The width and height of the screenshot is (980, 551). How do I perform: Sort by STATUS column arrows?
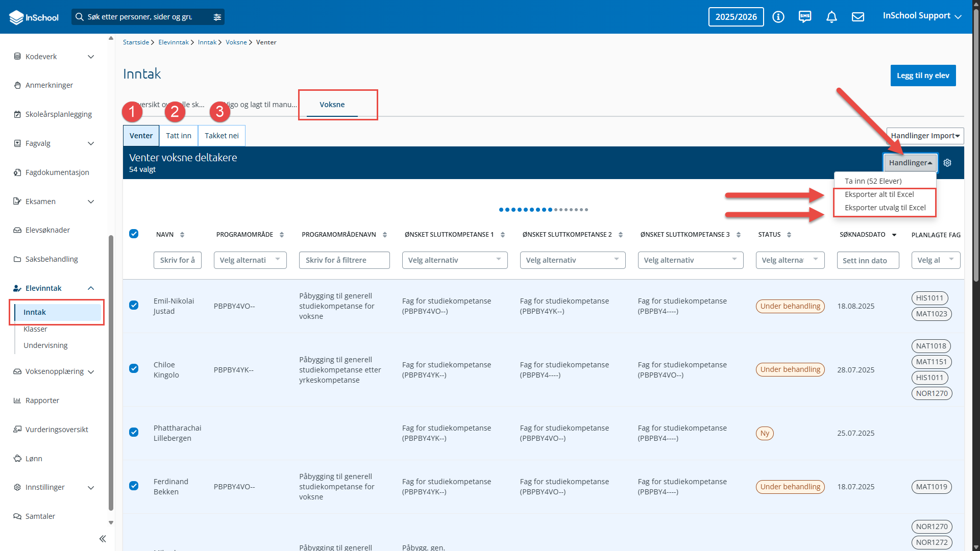[789, 235]
